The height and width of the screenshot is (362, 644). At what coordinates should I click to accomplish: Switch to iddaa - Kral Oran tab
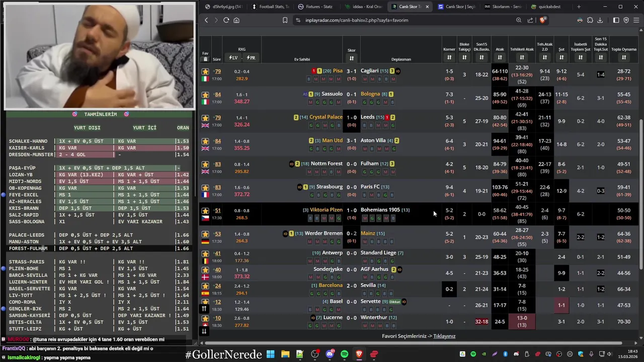tap(364, 7)
